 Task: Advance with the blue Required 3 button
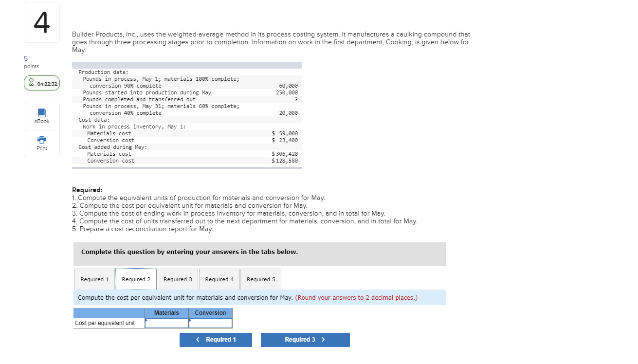coord(305,340)
